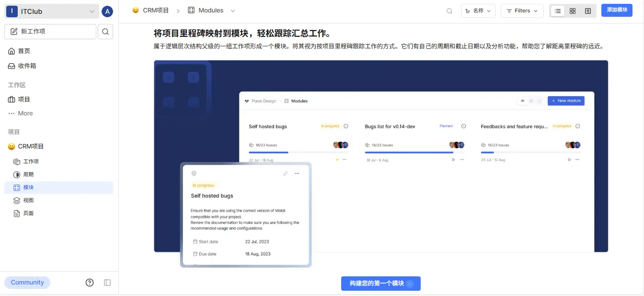Open 收件箱 inbox in sidebar

[x=27, y=66]
